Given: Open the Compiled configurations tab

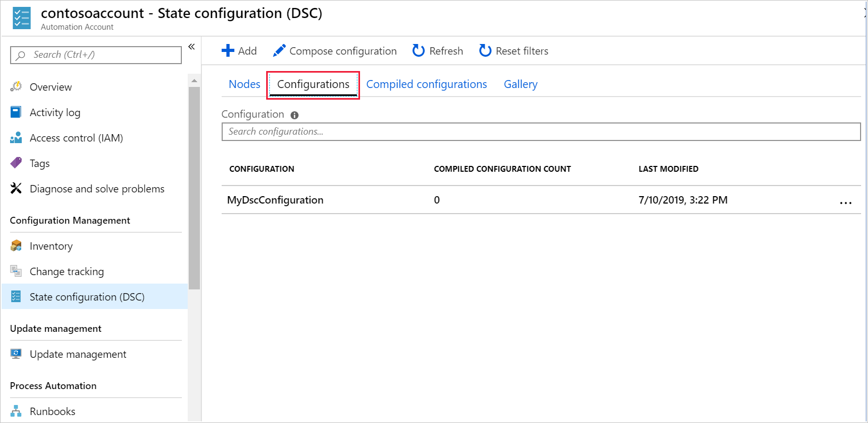Looking at the screenshot, I should [x=426, y=84].
